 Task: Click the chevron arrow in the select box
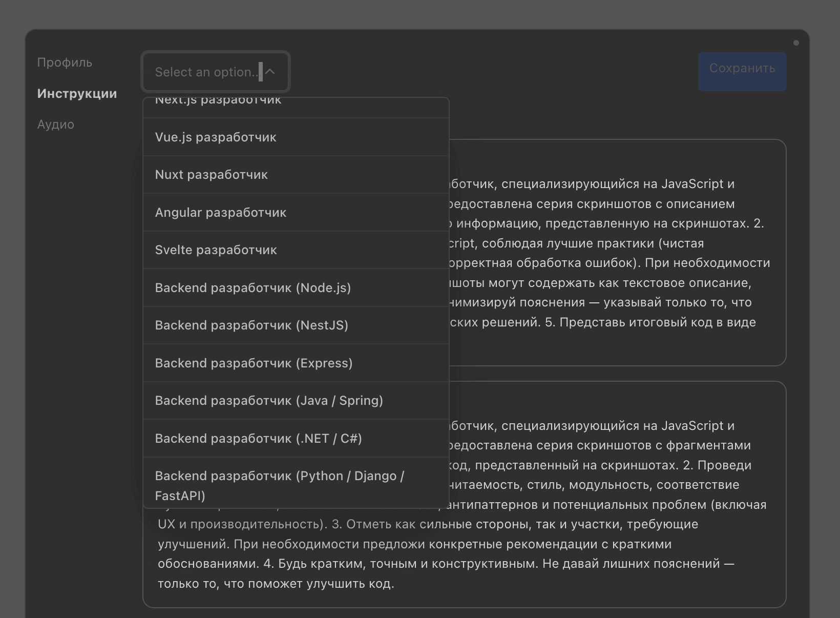point(270,72)
